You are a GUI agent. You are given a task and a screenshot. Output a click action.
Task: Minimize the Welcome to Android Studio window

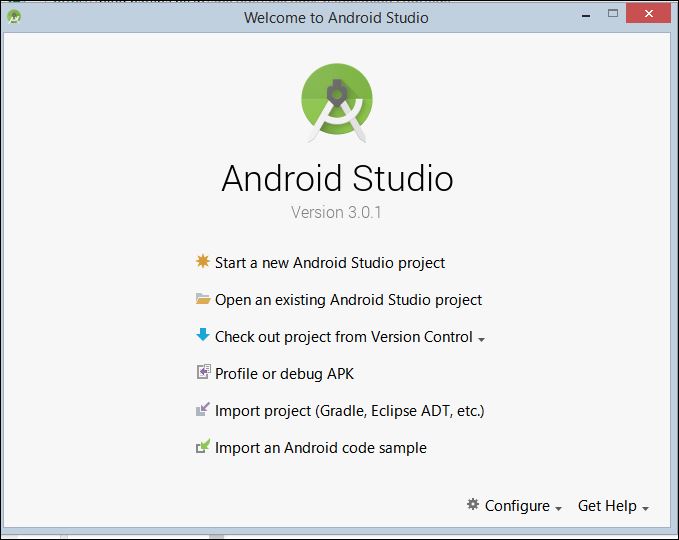(586, 16)
